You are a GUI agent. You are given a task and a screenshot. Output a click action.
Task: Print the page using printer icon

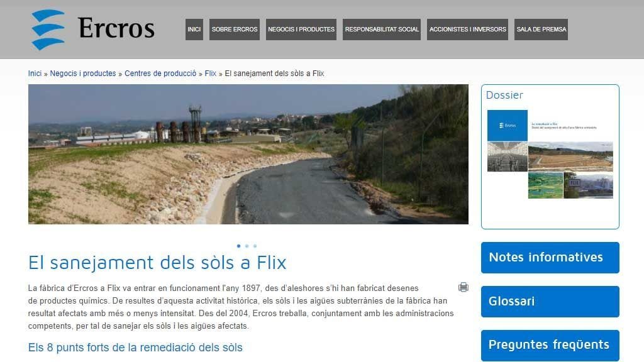click(464, 287)
